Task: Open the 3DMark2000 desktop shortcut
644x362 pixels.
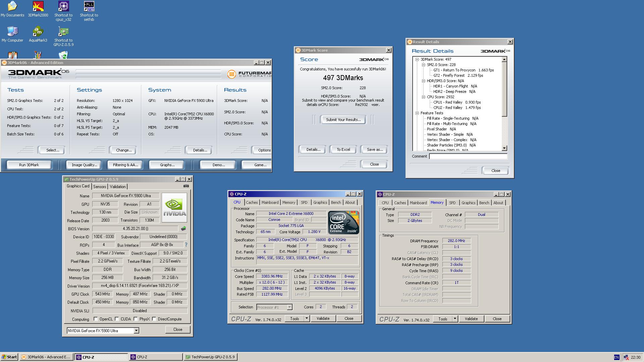Action: point(38,9)
